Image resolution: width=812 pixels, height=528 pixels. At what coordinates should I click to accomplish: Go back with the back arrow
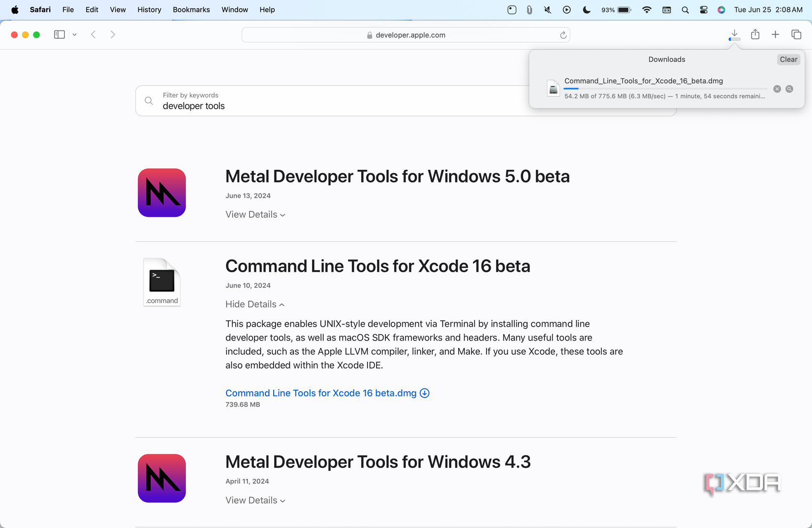(93, 34)
